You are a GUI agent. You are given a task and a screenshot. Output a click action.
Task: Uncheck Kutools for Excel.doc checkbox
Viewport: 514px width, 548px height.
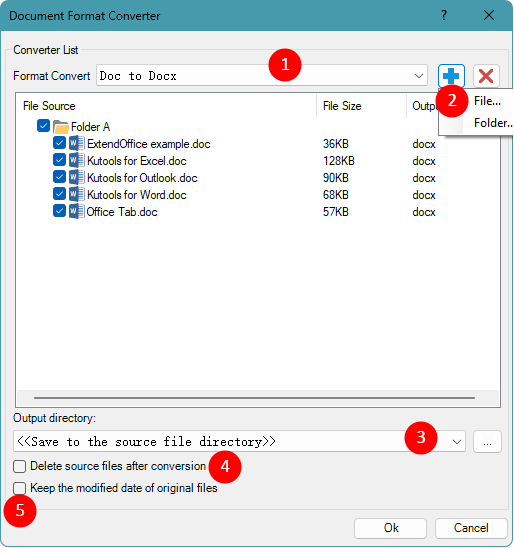pos(59,160)
